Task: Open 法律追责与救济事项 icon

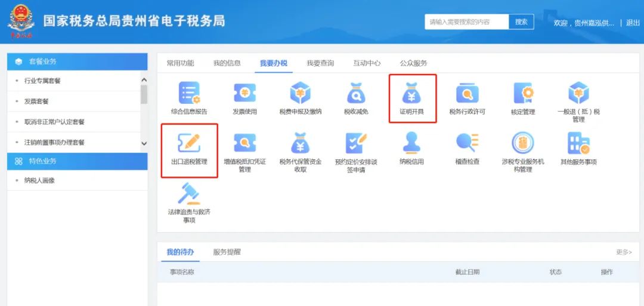Action: tap(189, 193)
